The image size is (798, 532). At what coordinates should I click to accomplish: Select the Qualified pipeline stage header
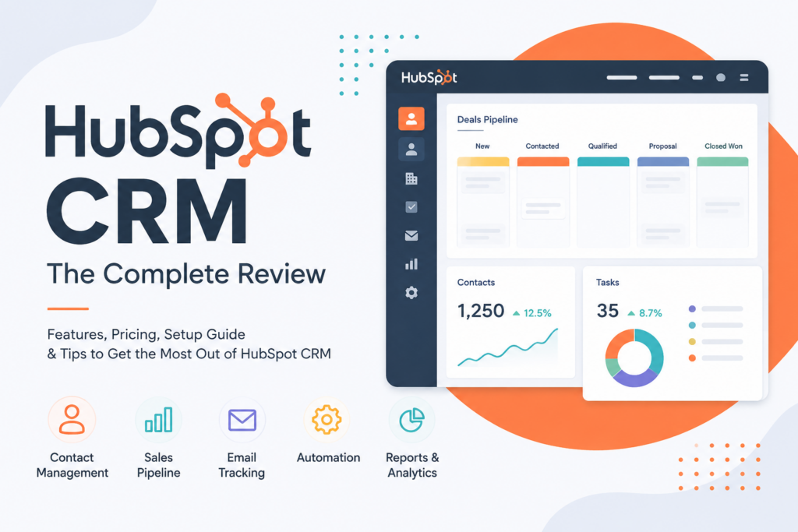click(602, 146)
